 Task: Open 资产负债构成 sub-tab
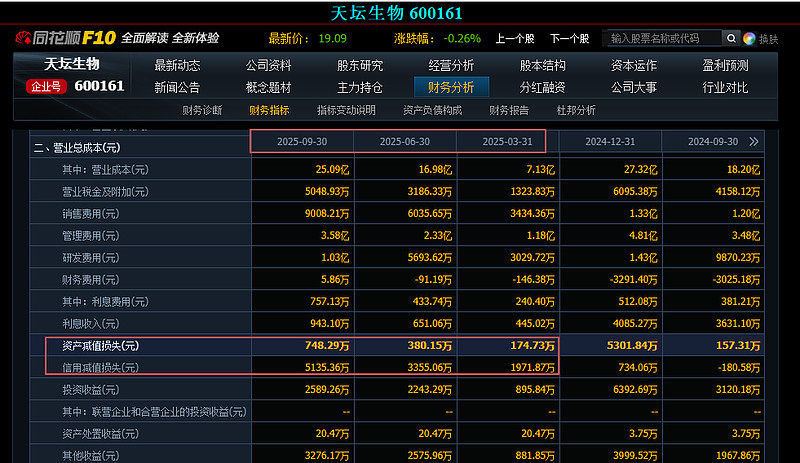click(x=432, y=110)
